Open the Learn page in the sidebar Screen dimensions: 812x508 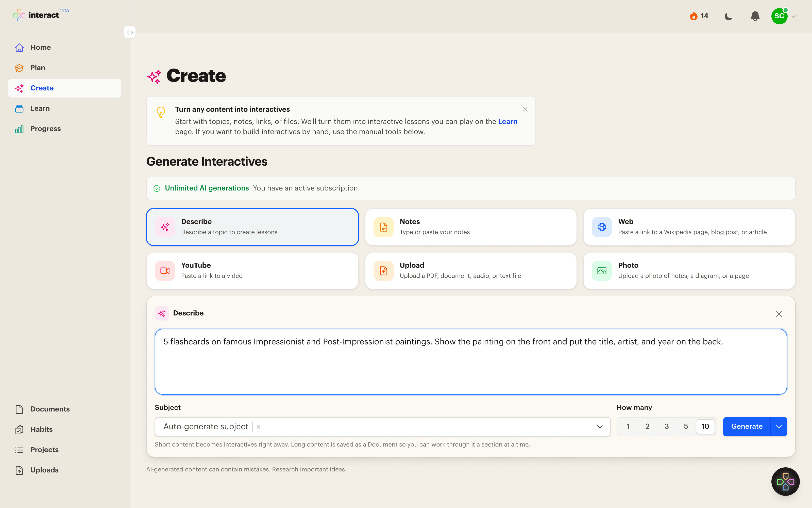point(65,108)
